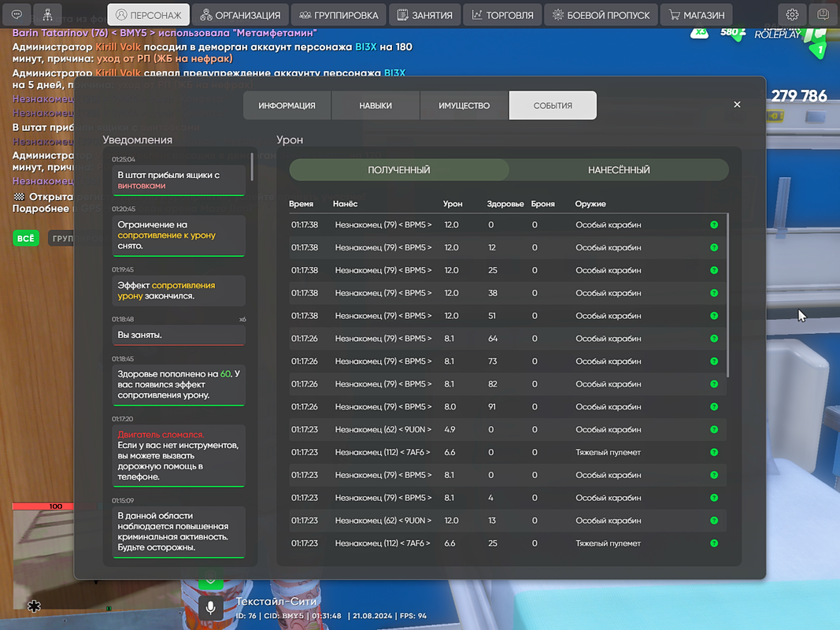Close the character panel with the X

(x=737, y=105)
